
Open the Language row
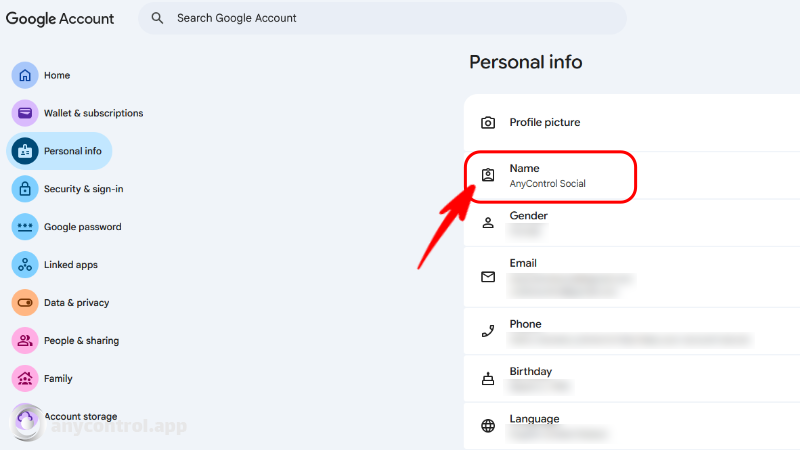tap(632, 426)
